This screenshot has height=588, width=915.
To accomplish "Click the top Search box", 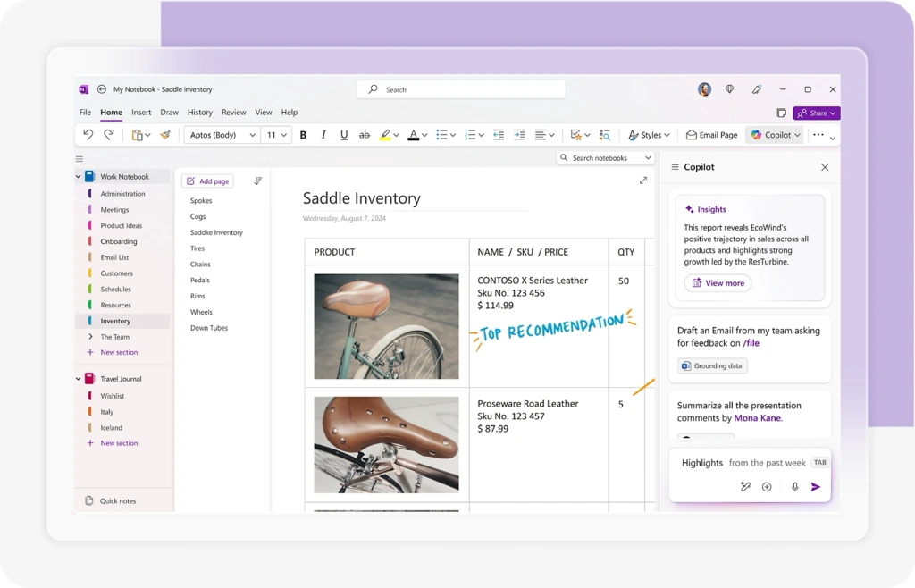I will point(461,89).
